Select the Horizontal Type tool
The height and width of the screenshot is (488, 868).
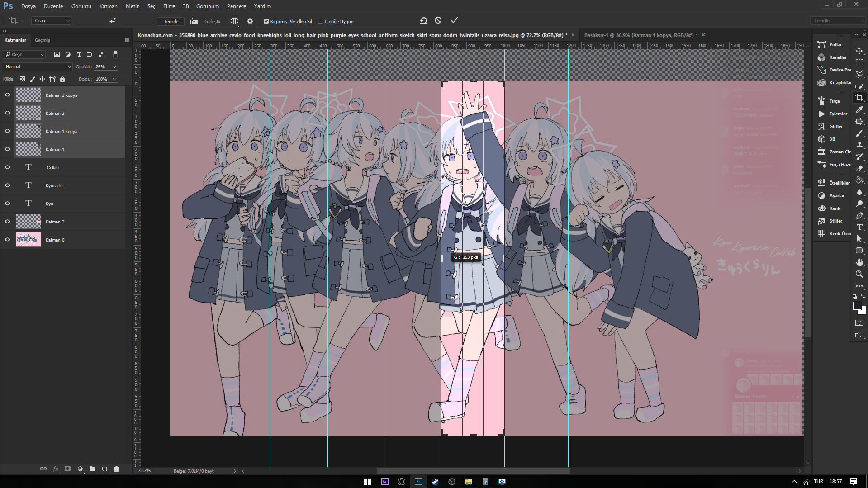pyautogui.click(x=859, y=227)
